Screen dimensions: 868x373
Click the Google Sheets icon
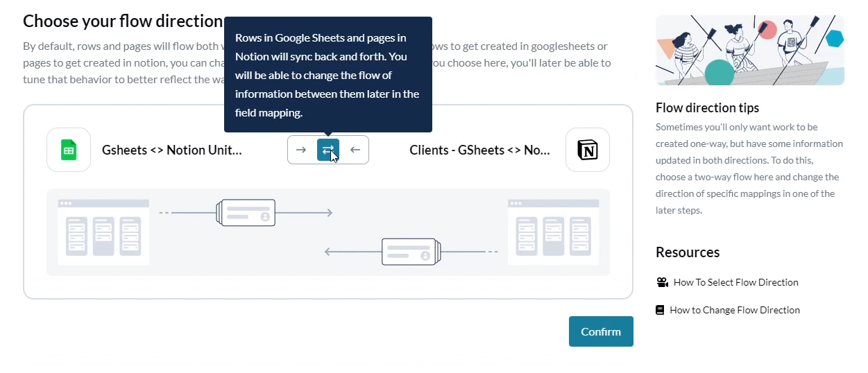69,150
